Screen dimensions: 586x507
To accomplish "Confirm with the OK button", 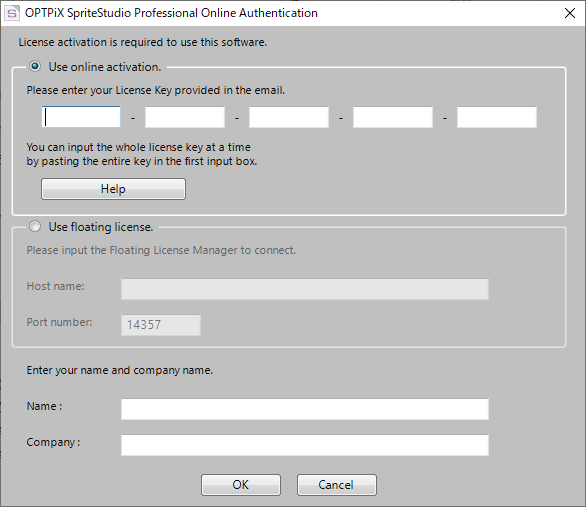I will click(241, 485).
